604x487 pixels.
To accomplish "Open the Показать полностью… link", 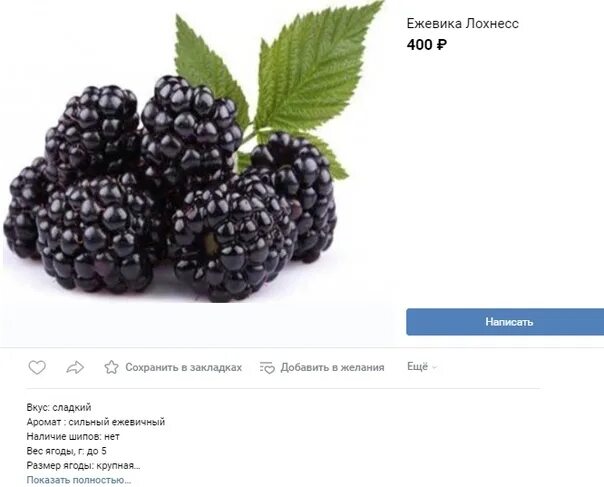I will (x=79, y=480).
